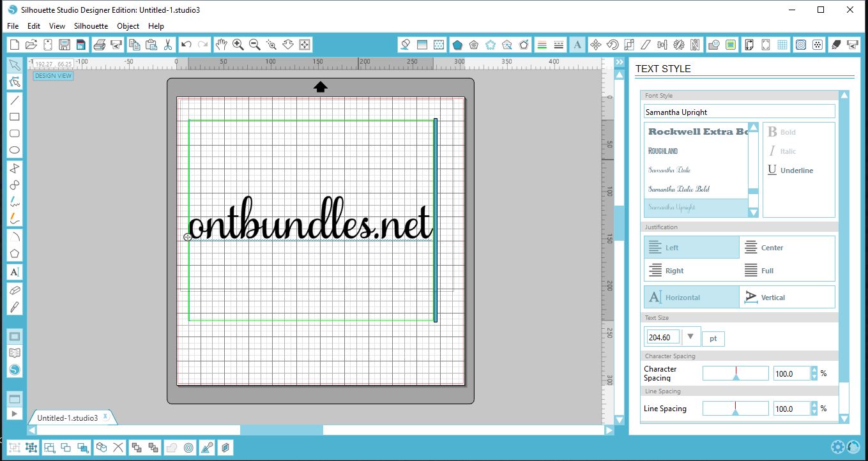
Task: Open the Text Style panel icon
Action: coord(577,45)
